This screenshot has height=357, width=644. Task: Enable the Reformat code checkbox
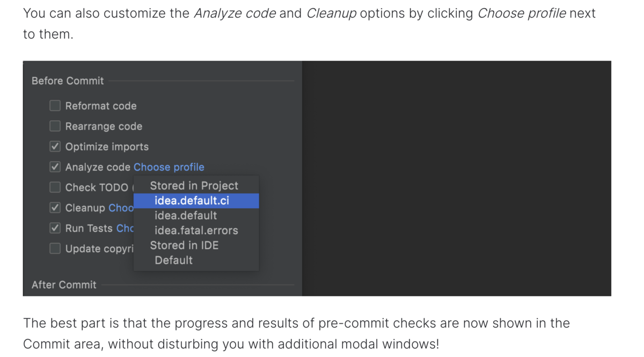tap(55, 106)
